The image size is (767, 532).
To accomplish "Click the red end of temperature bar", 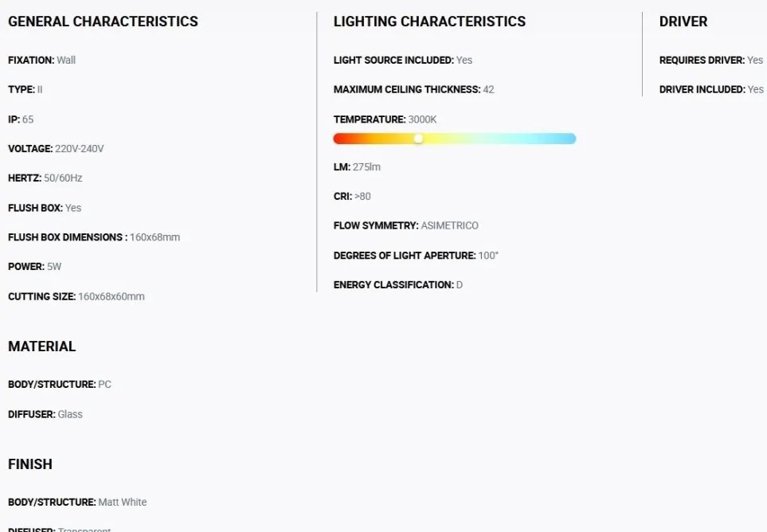I will click(338, 139).
